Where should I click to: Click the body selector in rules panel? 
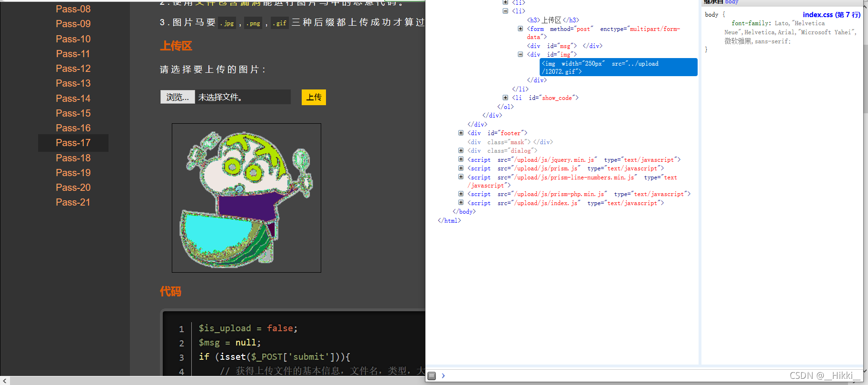(x=711, y=15)
